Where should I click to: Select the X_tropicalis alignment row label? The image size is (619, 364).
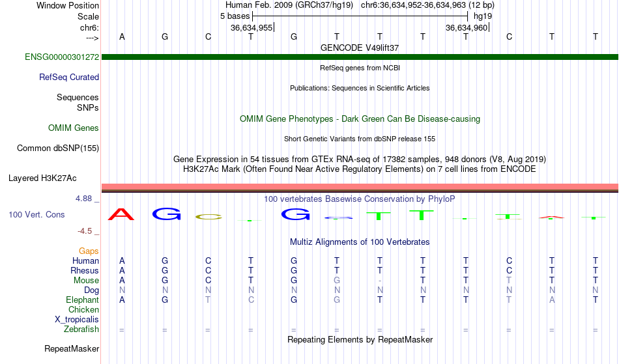click(77, 320)
